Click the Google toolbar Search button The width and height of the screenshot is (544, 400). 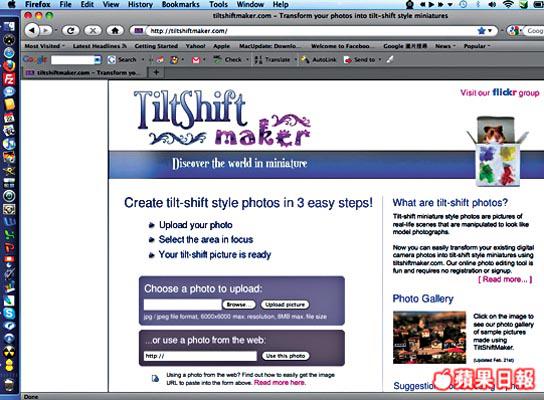coord(122,60)
